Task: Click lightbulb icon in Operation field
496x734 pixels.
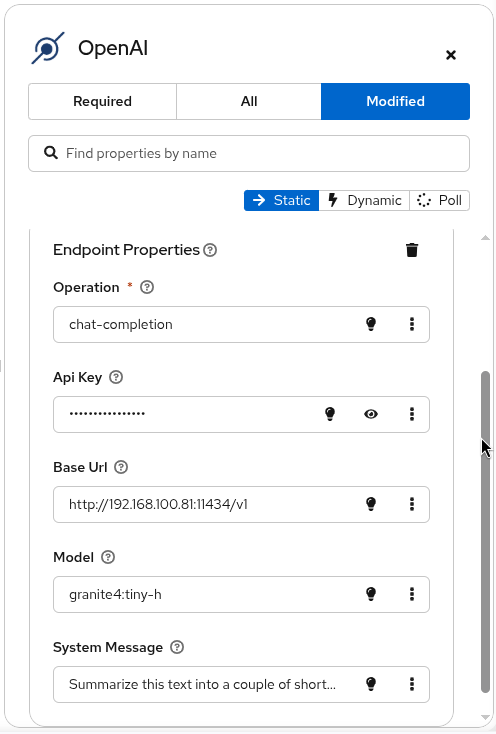Action: (371, 324)
